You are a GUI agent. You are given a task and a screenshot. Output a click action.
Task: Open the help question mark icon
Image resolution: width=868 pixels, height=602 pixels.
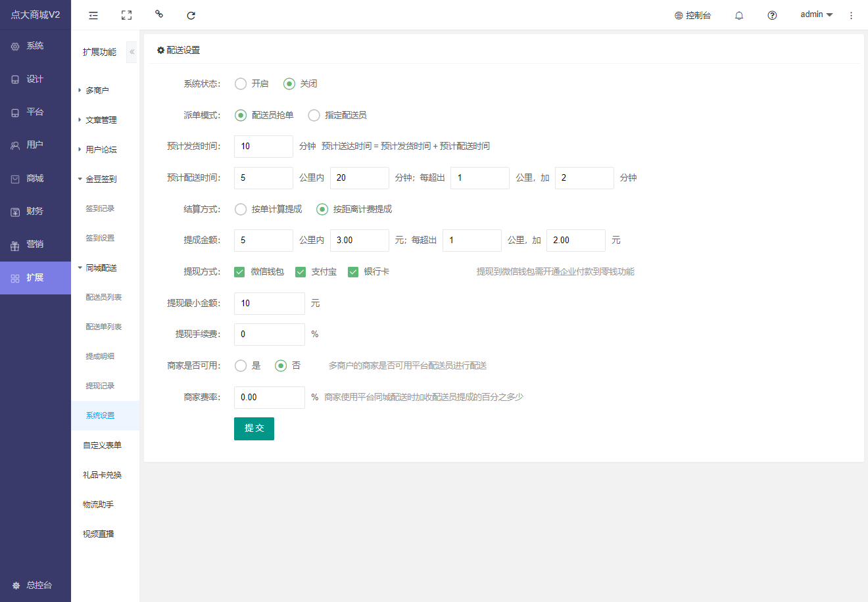click(x=772, y=15)
